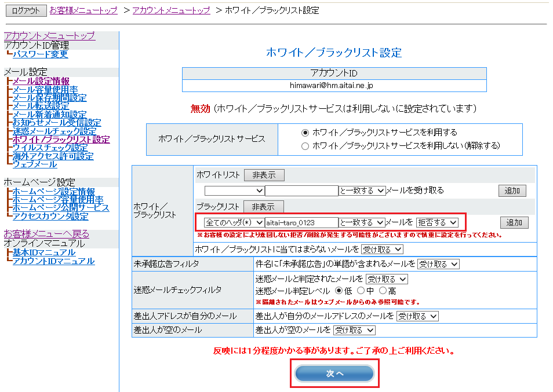
Task: Set spam judgment level to 中
Action: tap(361, 291)
